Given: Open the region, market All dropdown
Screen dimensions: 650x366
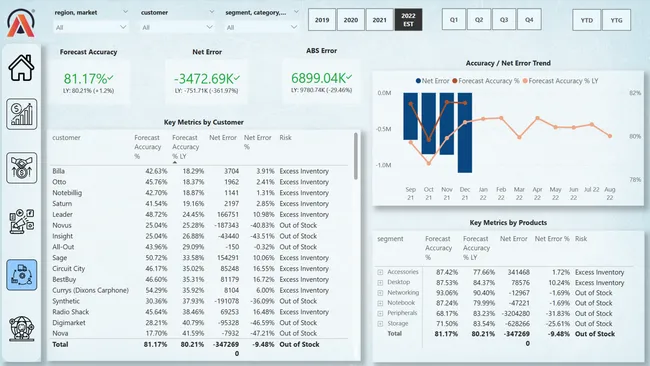Looking at the screenshot, I should [x=91, y=27].
